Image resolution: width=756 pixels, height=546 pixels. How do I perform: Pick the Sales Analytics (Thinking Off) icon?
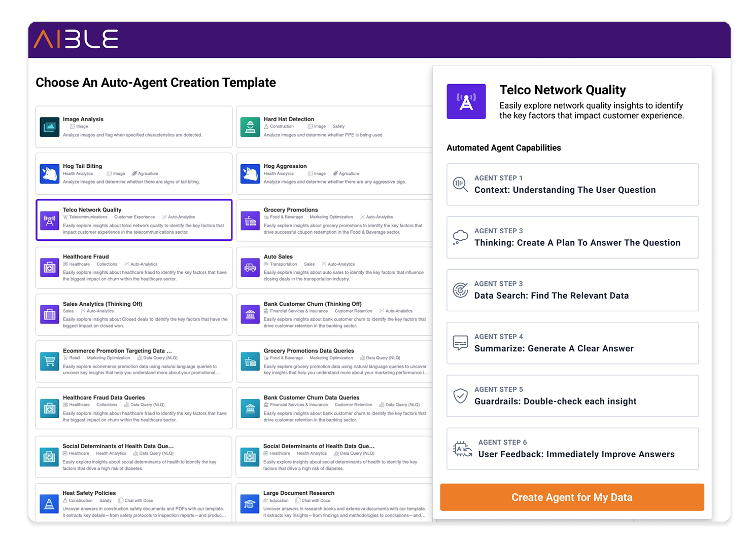coord(50,314)
